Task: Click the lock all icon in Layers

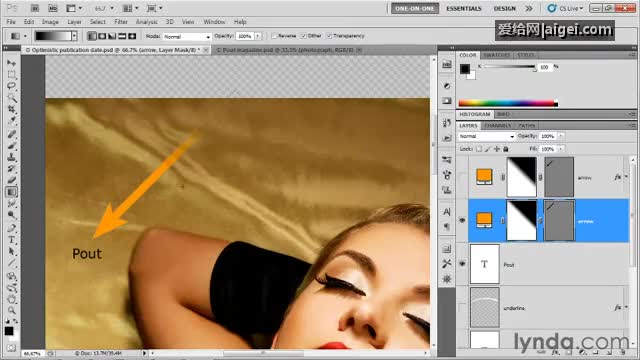Action: (x=506, y=149)
